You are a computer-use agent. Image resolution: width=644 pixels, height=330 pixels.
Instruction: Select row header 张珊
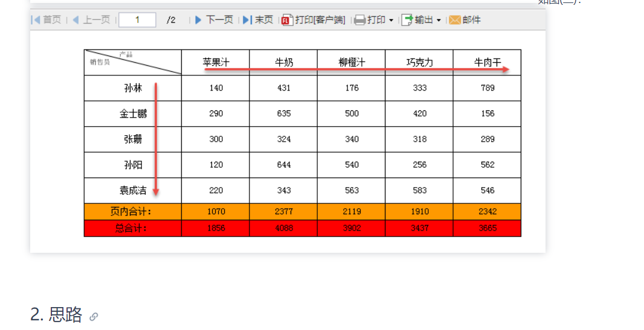point(133,139)
